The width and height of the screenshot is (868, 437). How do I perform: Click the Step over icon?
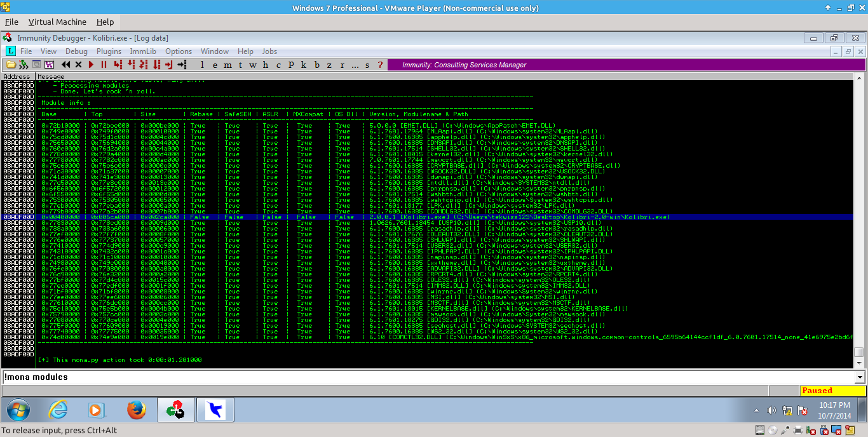[x=132, y=65]
